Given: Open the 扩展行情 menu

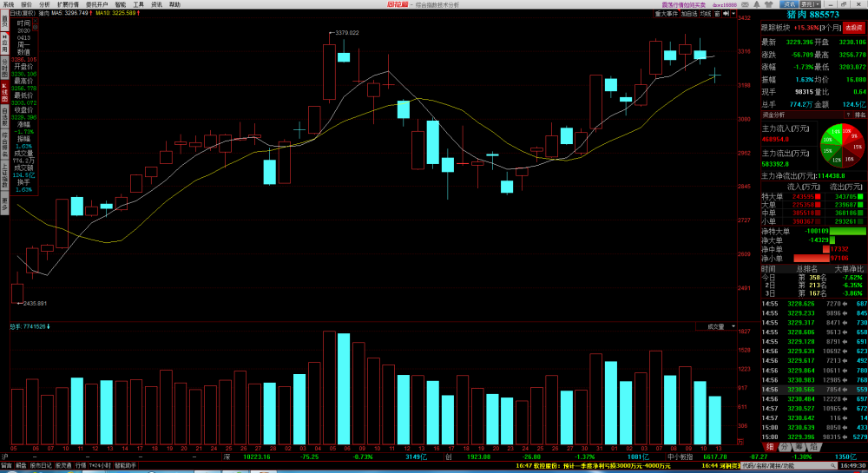Looking at the screenshot, I should [68, 4].
